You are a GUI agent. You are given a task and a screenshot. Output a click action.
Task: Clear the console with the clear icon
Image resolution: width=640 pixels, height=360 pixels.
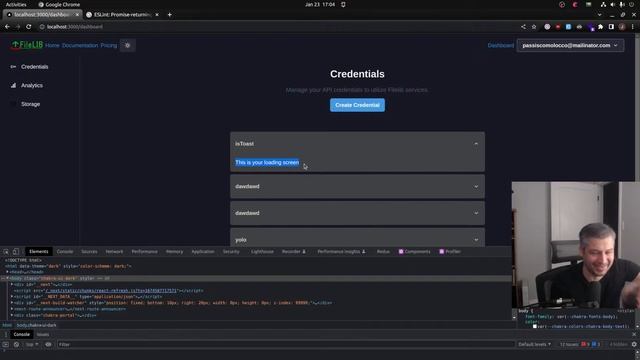click(16, 344)
